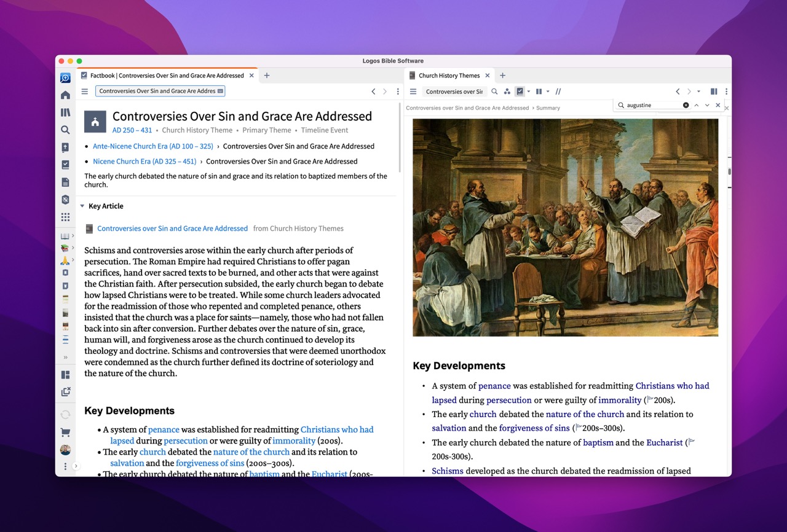The image size is (787, 532).
Task: Close the Church History Themes tab
Action: click(488, 76)
